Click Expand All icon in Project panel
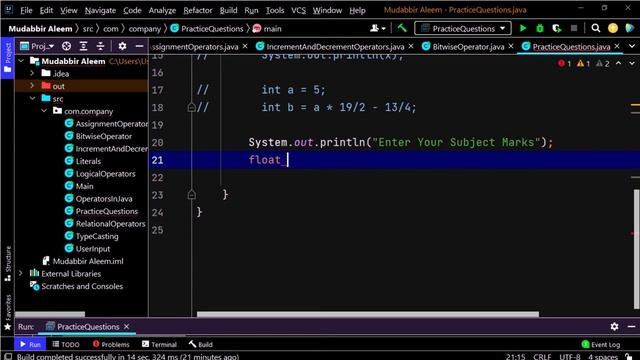The width and height of the screenshot is (640, 360). (83, 46)
